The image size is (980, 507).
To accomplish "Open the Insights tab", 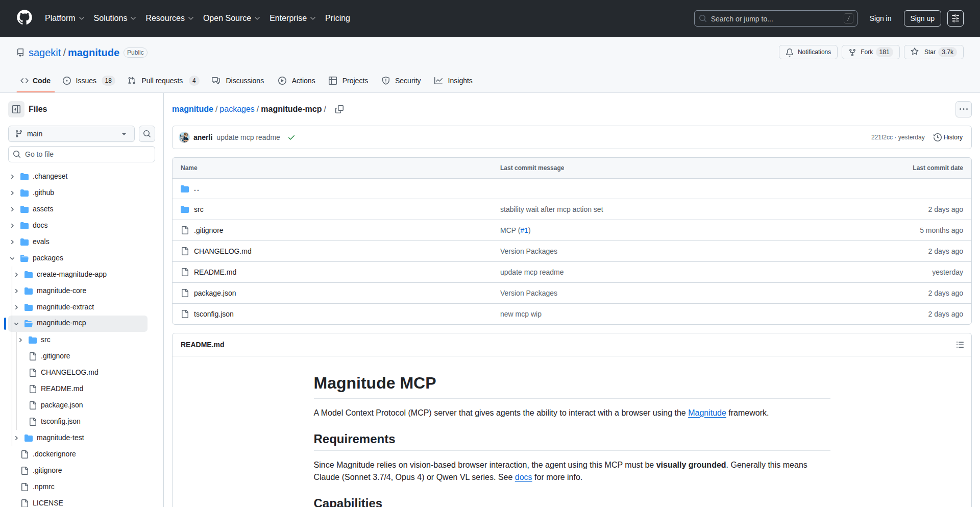I will pos(453,81).
